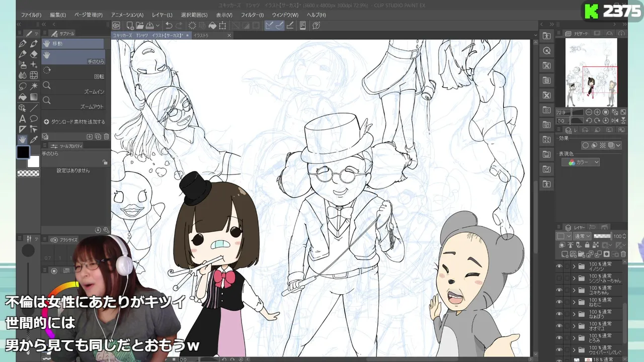This screenshot has height=362, width=644.
Task: Open the フィルター(I) menu
Action: (x=252, y=15)
